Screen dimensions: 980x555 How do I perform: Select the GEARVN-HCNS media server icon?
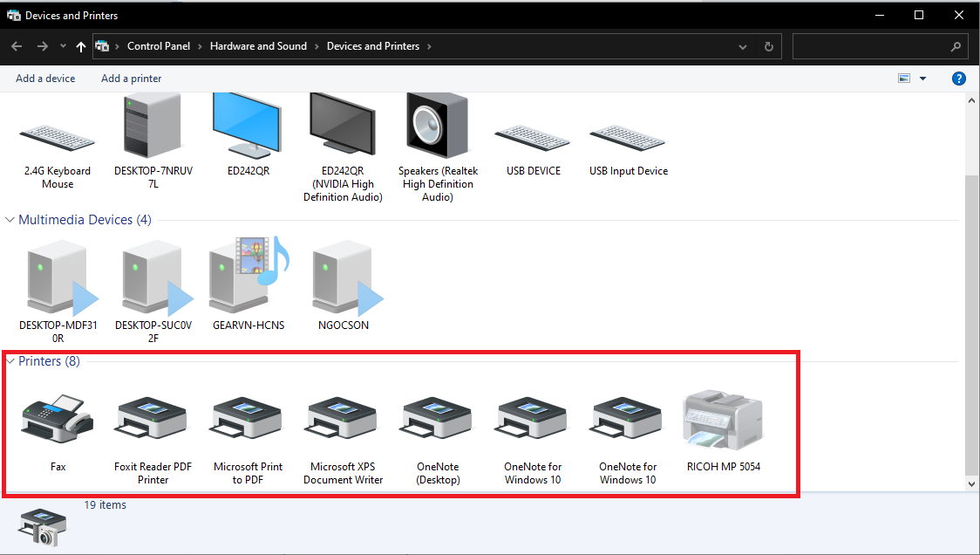248,275
